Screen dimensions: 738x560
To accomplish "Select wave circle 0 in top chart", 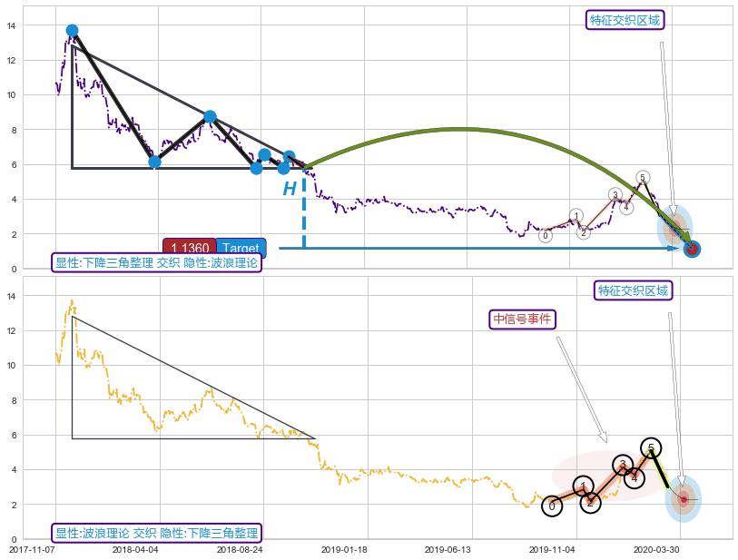I will click(545, 236).
